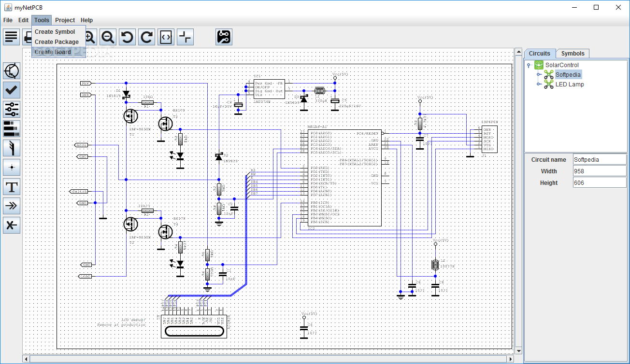Zoom out using the magnifier minus icon
Image resolution: width=630 pixels, height=364 pixels.
click(108, 37)
